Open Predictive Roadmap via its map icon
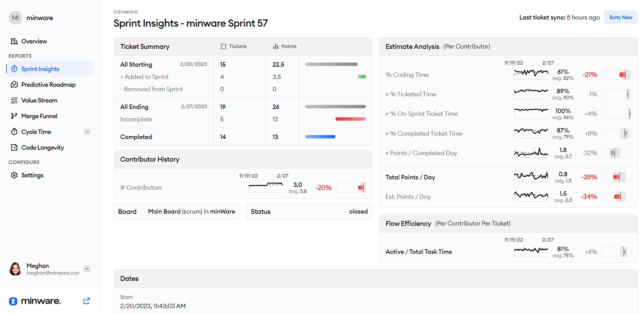Image resolution: width=644 pixels, height=314 pixels. coord(14,84)
